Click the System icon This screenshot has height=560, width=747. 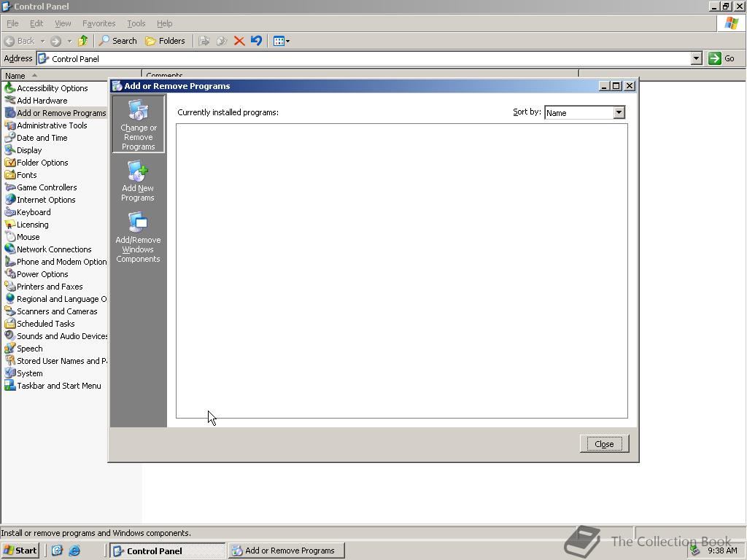[x=9, y=373]
